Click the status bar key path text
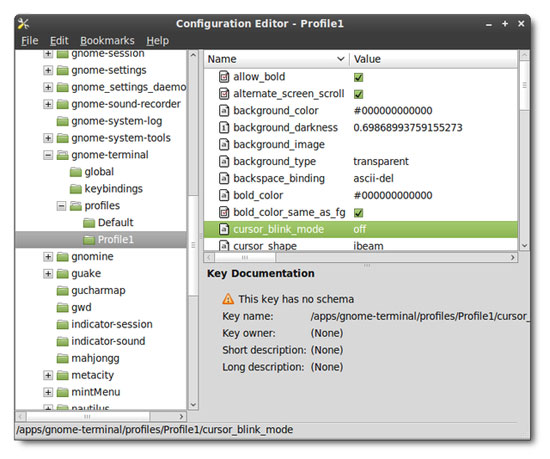 tap(154, 430)
